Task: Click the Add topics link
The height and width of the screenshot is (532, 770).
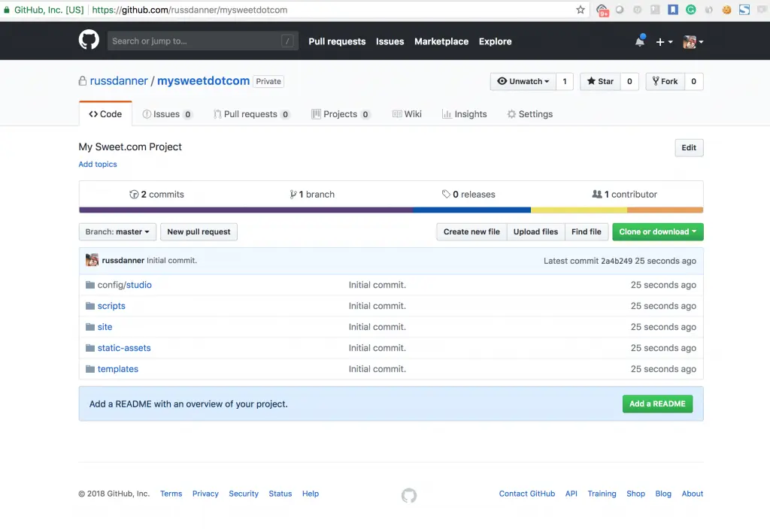Action: click(98, 165)
